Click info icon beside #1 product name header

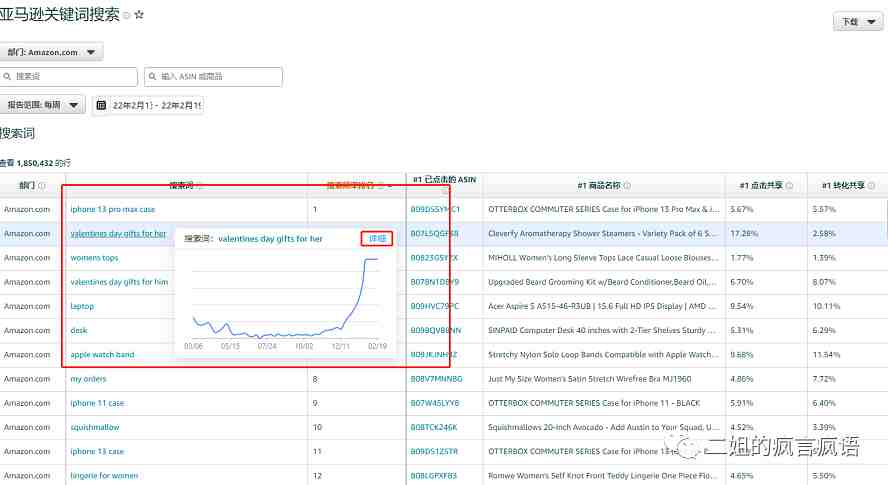[627, 185]
